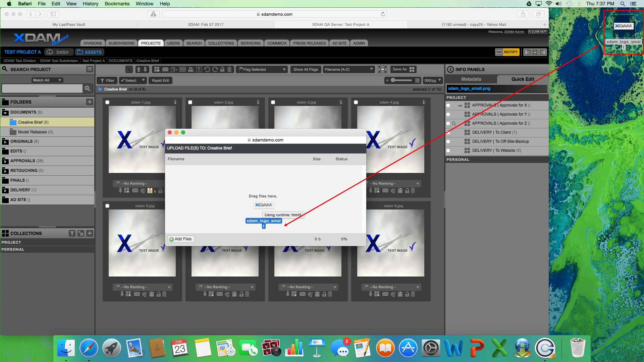
Task: Tick the Delivery To Client checkbox
Action: (x=448, y=132)
